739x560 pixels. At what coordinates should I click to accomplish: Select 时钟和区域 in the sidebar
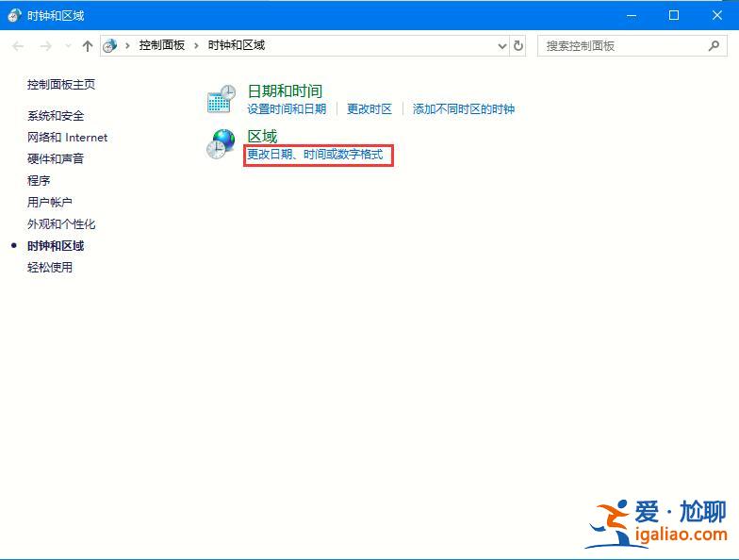[x=56, y=245]
